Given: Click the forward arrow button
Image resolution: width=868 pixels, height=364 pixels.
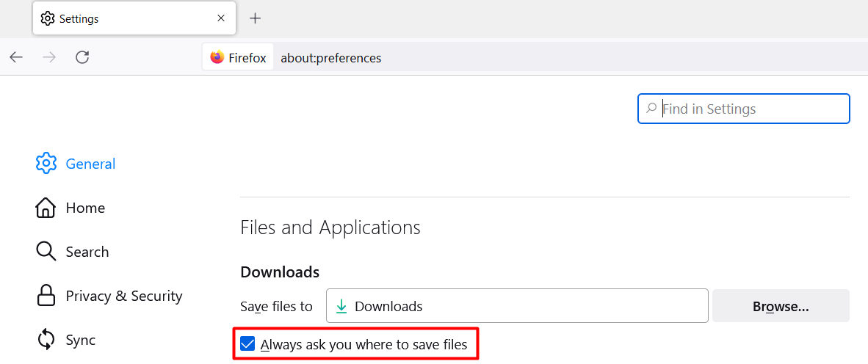Looking at the screenshot, I should click(x=49, y=57).
